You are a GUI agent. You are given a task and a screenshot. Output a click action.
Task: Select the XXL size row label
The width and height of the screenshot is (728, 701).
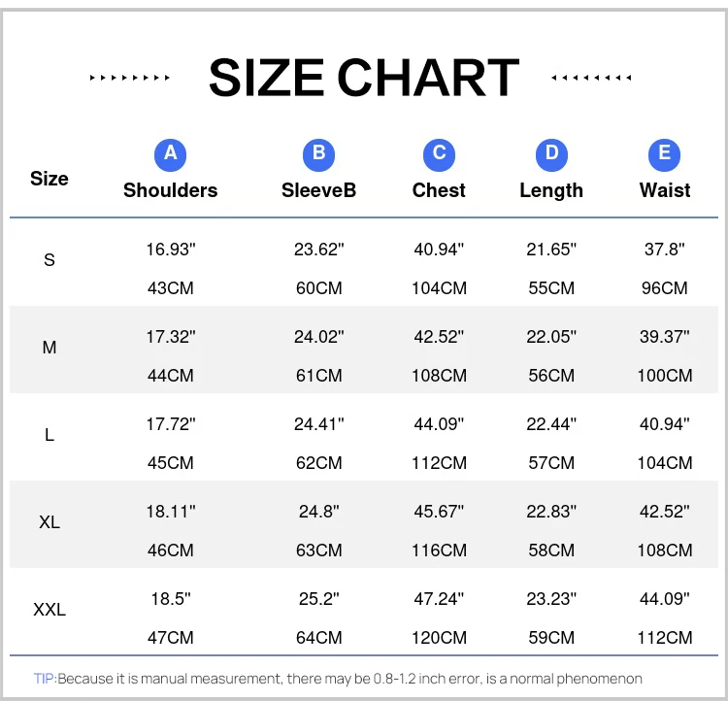click(x=50, y=610)
